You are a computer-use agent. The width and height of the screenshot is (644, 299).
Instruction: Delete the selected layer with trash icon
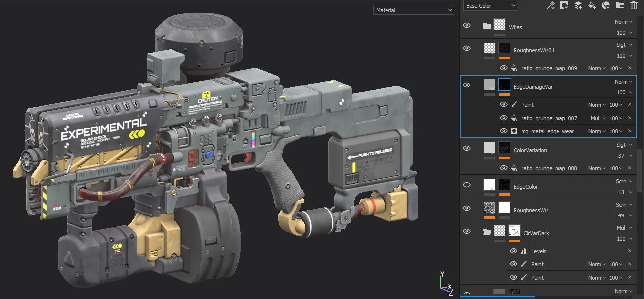point(634,6)
